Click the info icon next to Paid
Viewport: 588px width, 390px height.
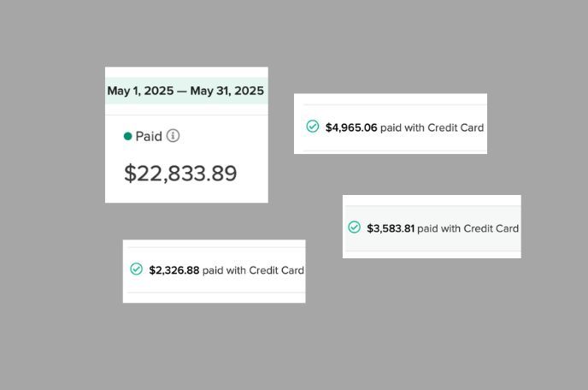point(173,135)
